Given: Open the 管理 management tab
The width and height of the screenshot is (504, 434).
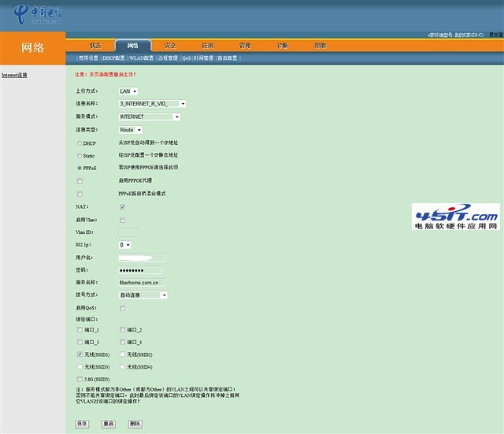Looking at the screenshot, I should point(245,46).
